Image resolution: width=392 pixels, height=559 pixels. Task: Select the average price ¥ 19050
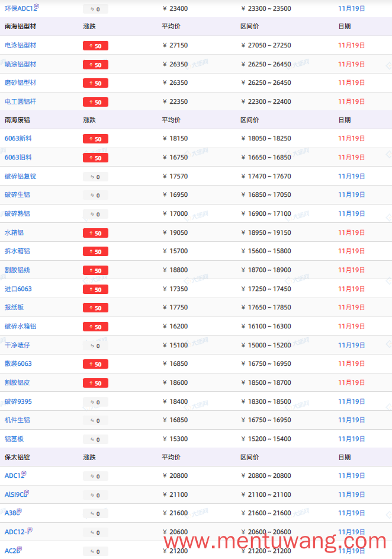tap(175, 232)
